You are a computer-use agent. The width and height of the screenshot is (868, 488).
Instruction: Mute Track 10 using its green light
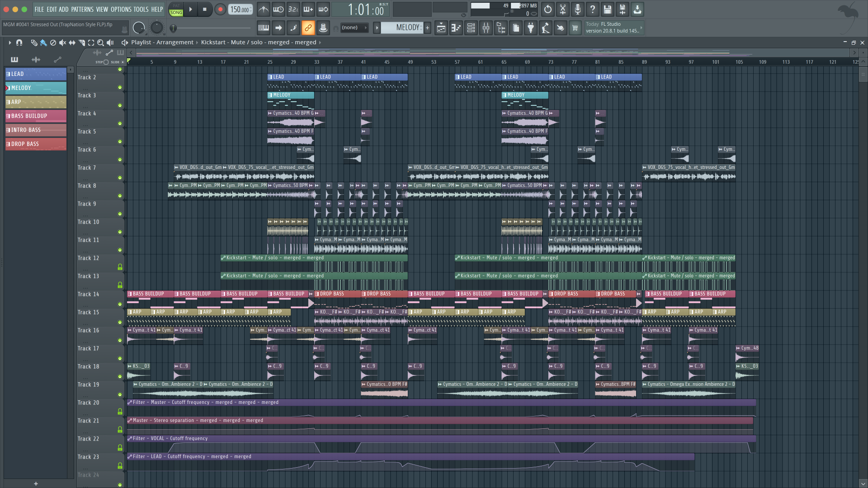(120, 232)
